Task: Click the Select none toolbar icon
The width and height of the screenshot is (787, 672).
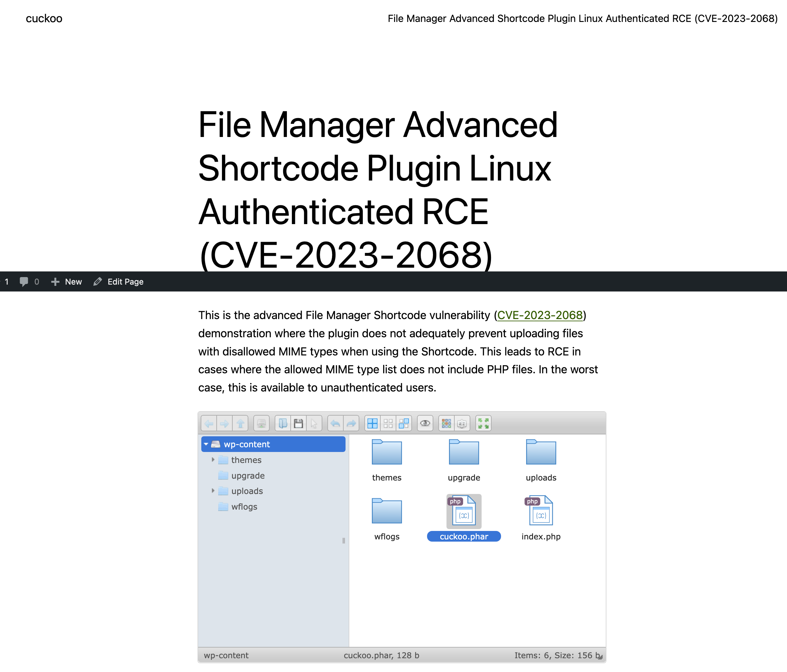Action: [x=388, y=423]
